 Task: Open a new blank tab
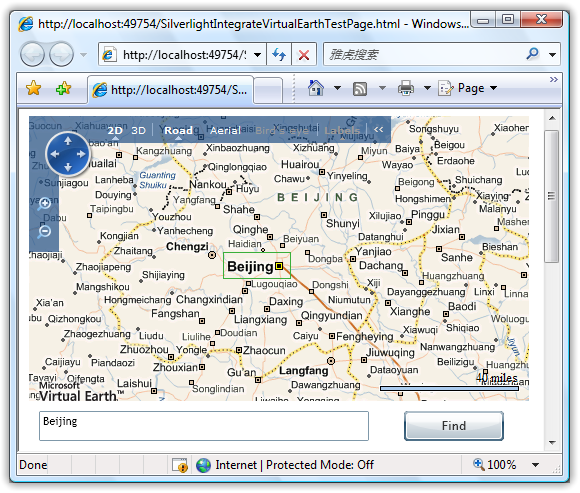pos(268,90)
